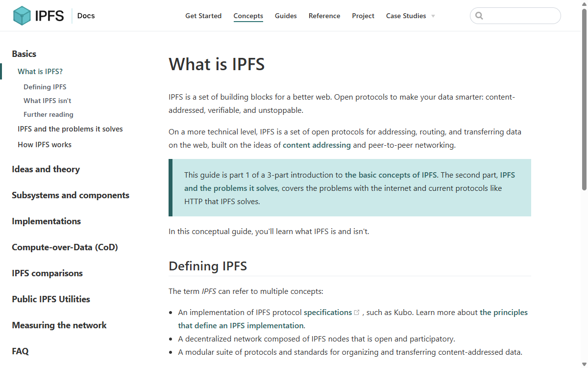The width and height of the screenshot is (588, 368).
Task: Expand Implementations sidebar section
Action: pyautogui.click(x=46, y=221)
